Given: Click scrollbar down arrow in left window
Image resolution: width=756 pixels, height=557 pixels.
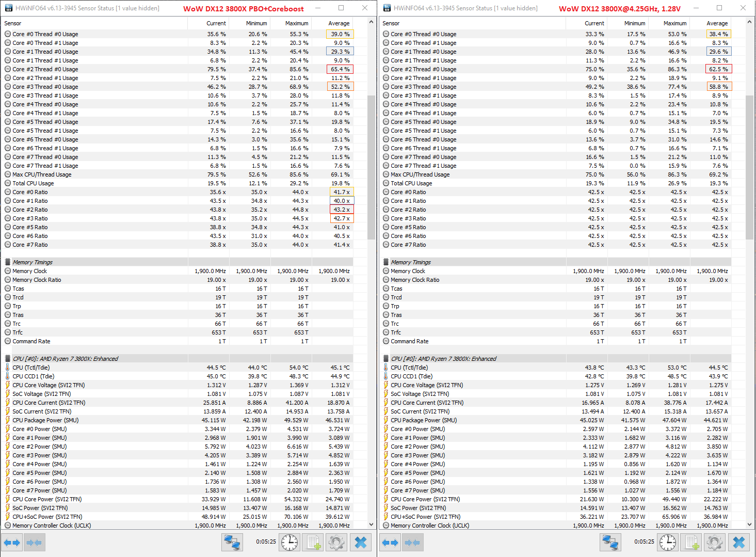Looking at the screenshot, I should point(371,524).
